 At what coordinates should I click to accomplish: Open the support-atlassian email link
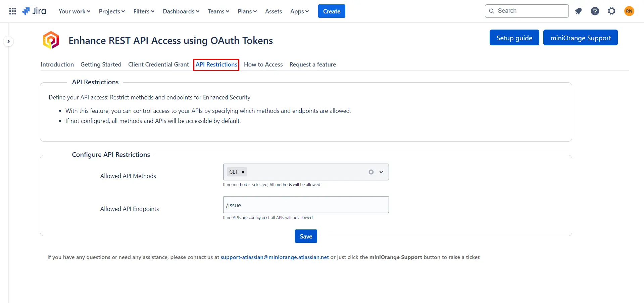coord(275,257)
